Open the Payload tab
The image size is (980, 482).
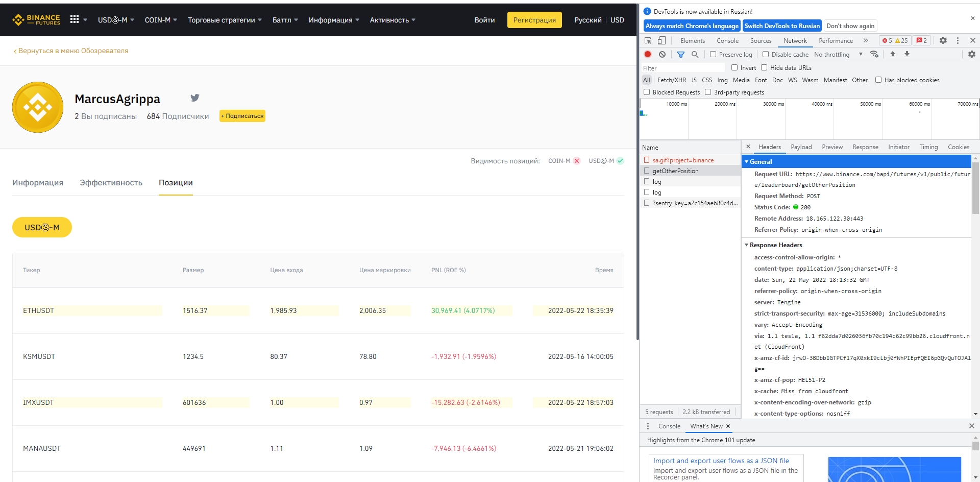[801, 147]
